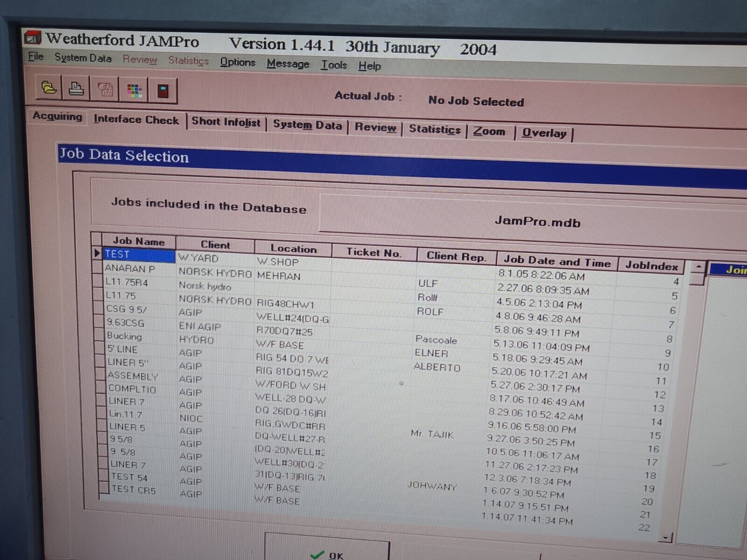This screenshot has width=747, height=560.
Task: Select the TEST job name cell
Action: coord(139,255)
